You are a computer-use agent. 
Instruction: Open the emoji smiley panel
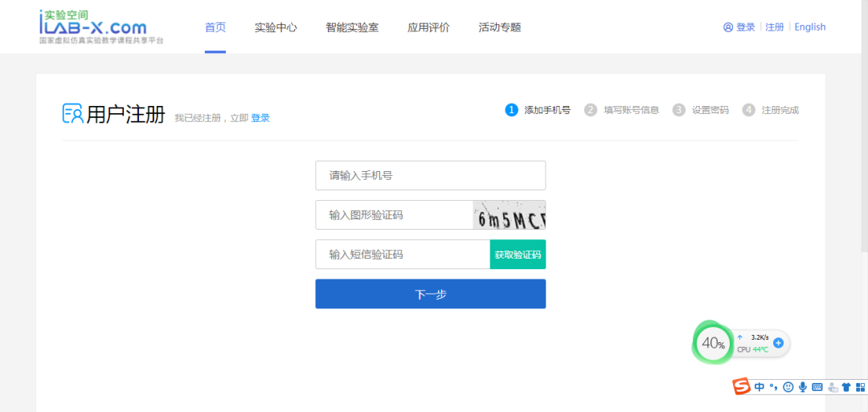pos(788,387)
